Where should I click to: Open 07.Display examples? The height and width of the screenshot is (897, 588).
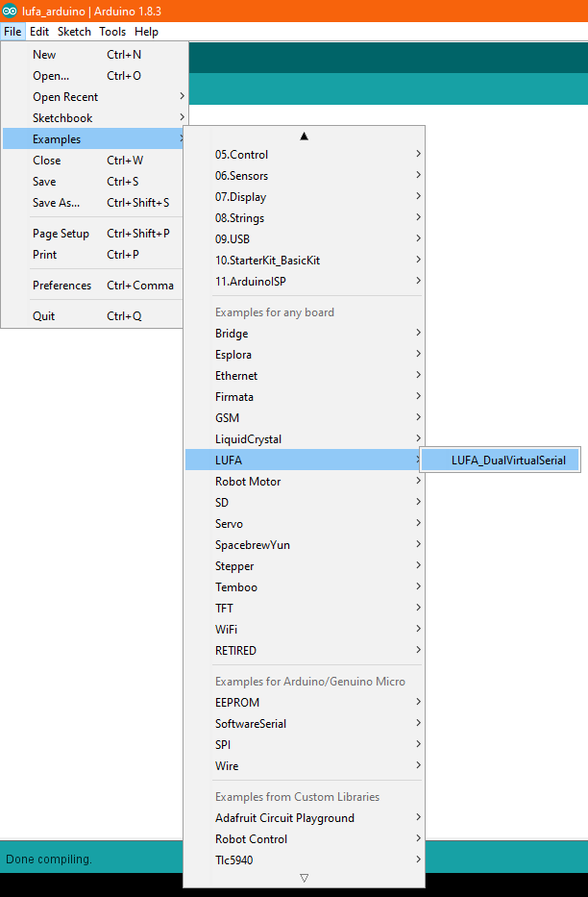click(x=304, y=197)
